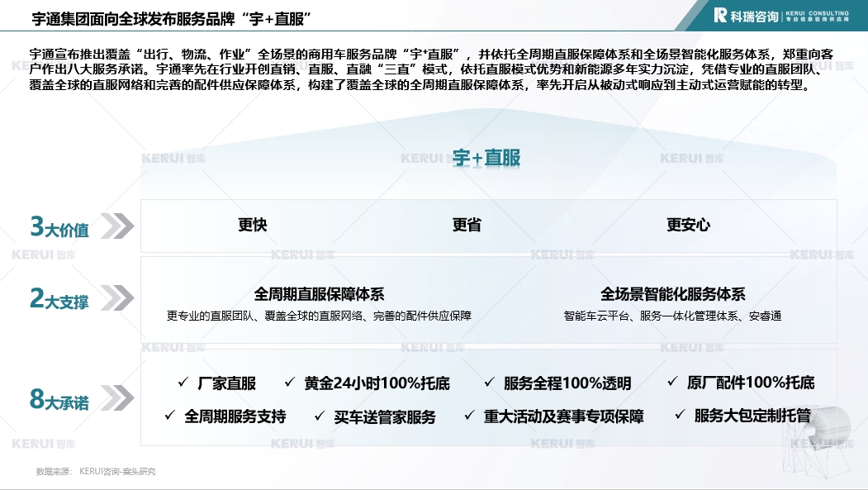The image size is (868, 490).
Task: Click the 全周期直服保障体系 heading
Action: 319,294
